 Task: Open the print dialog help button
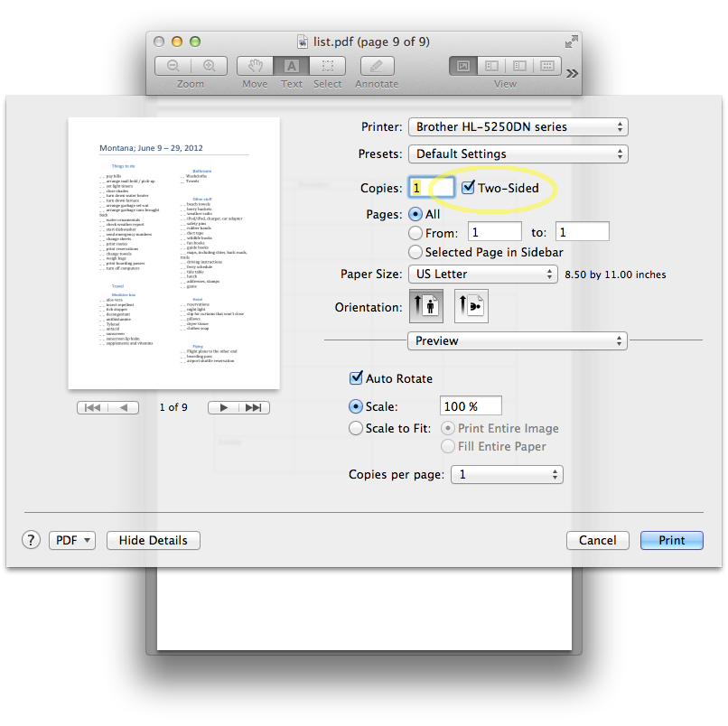pyautogui.click(x=31, y=540)
